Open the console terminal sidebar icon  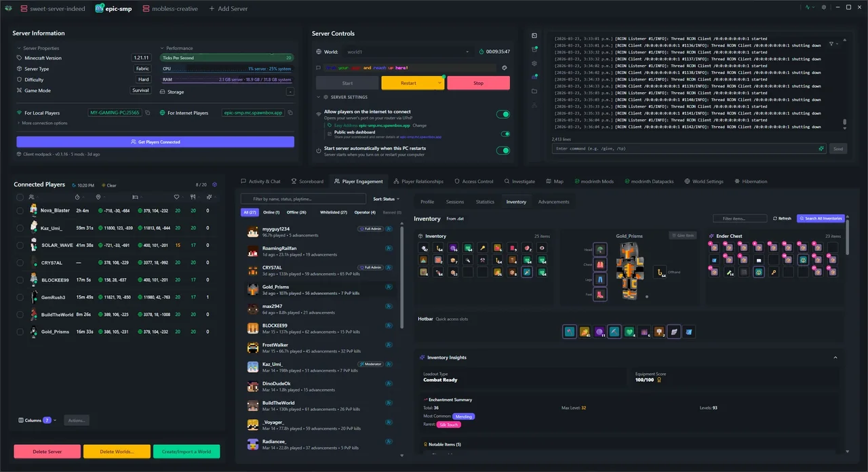click(x=534, y=35)
